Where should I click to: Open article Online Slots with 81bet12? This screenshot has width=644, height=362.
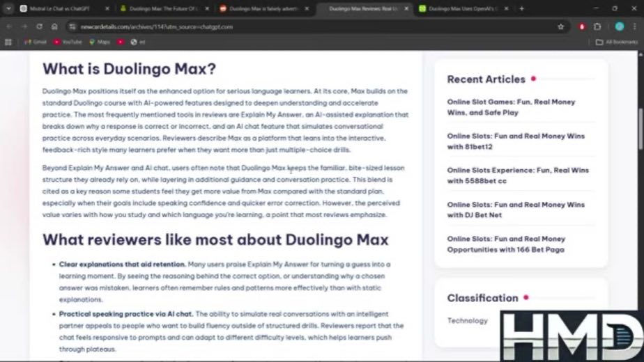(x=516, y=141)
